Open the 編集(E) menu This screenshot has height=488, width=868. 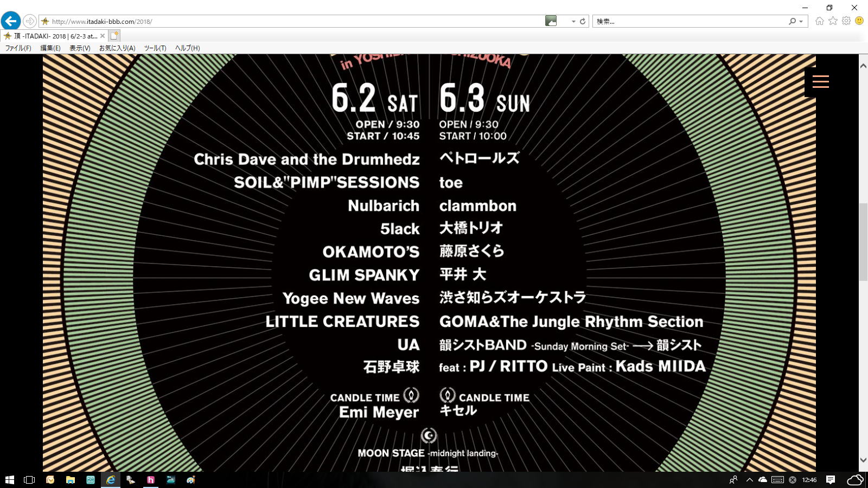pos(50,48)
